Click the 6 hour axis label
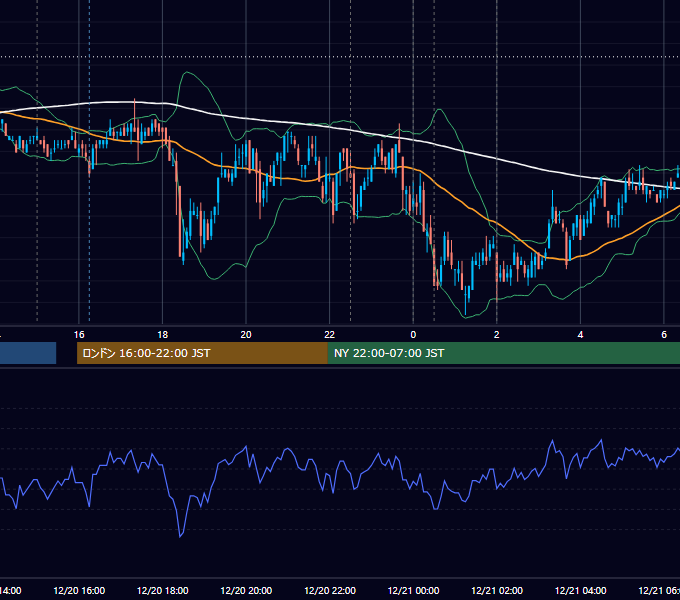This screenshot has width=680, height=600. tap(664, 335)
